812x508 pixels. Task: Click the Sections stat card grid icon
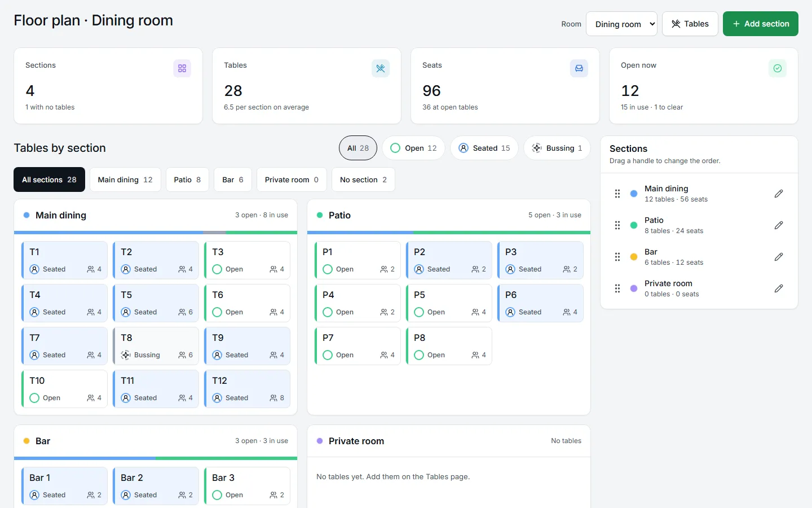[182, 68]
